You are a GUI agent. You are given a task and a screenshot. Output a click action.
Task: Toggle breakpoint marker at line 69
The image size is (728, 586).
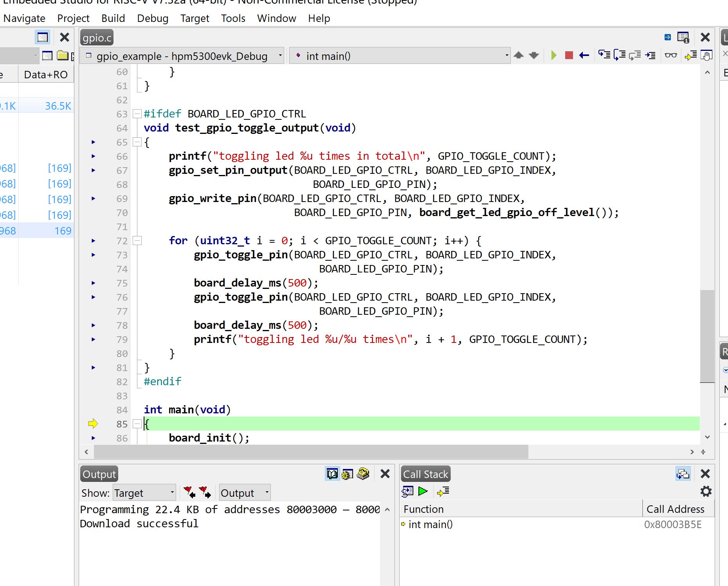pos(94,198)
